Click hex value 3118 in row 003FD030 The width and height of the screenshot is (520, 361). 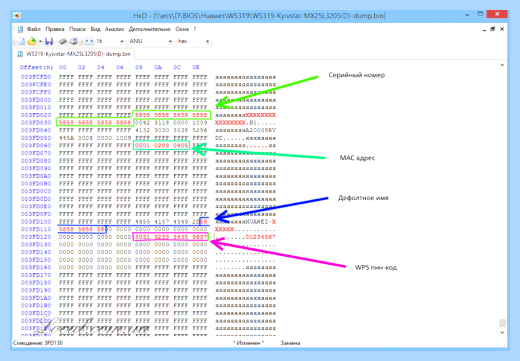[161, 123]
